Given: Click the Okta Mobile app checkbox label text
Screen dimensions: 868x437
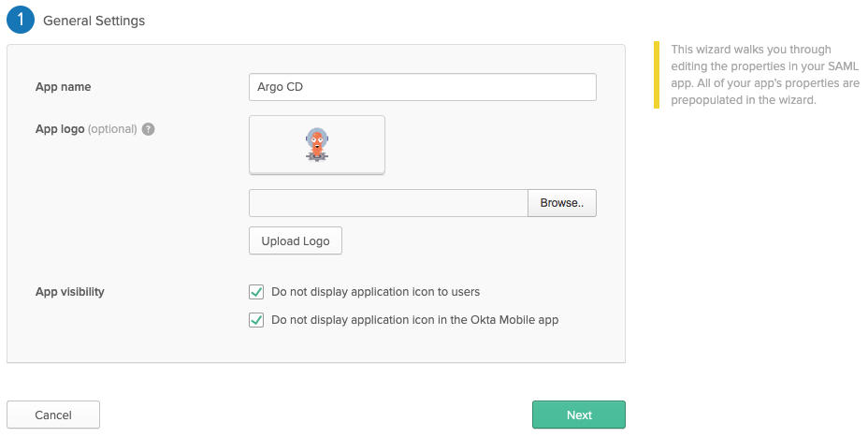Looking at the screenshot, I should (x=414, y=320).
